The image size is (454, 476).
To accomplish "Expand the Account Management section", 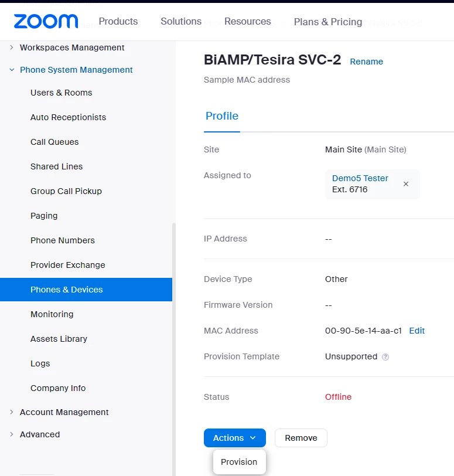I will tap(12, 412).
